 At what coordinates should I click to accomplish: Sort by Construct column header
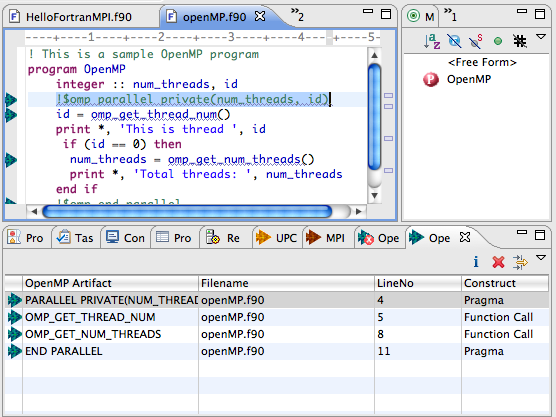[x=505, y=283]
